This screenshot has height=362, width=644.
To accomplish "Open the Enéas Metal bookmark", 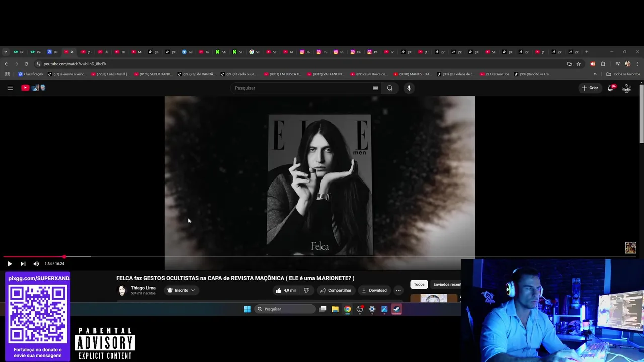I will 110,74.
